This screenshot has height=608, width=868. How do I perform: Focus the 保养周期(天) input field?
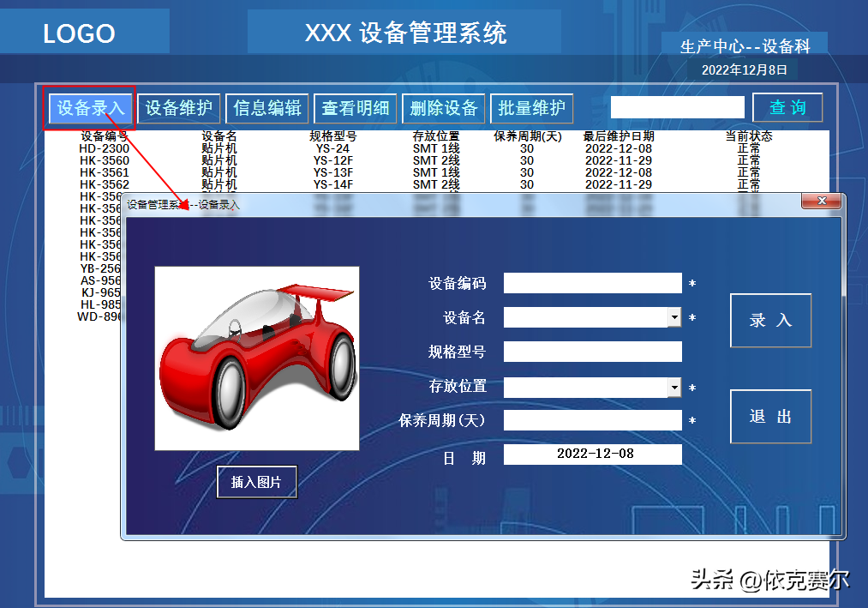592,420
